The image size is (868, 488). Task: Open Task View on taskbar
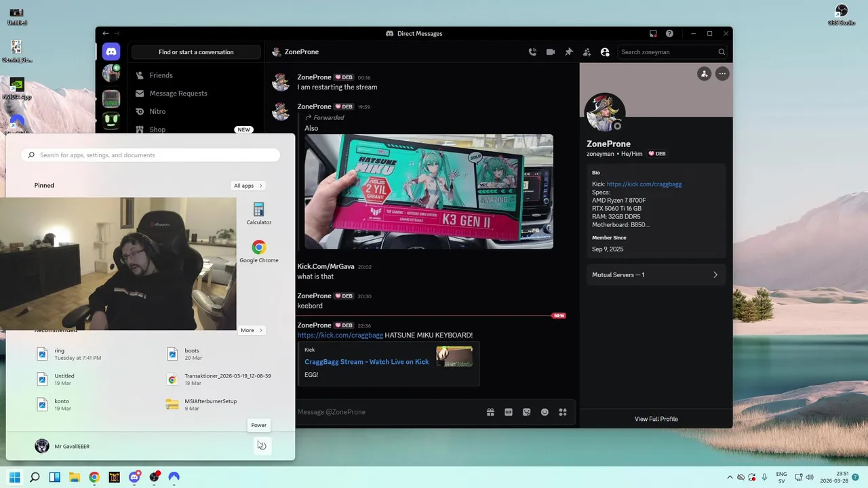point(54,477)
